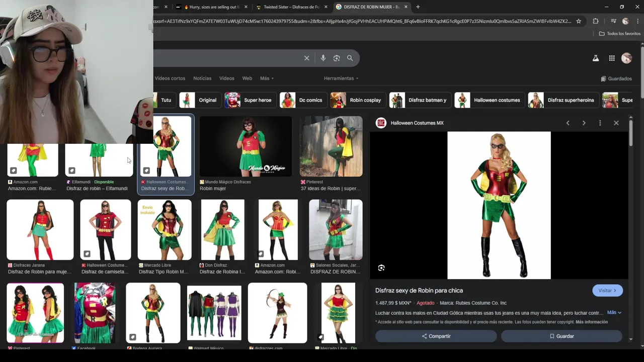Click the Compartir button
This screenshot has height=362, width=644.
(x=436, y=336)
